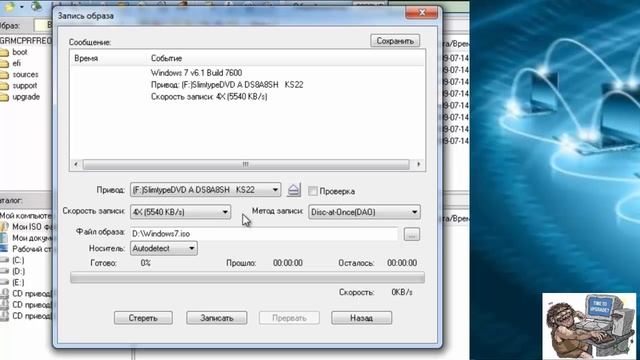Open the Скорость записи dropdown
Viewport: 640px width, 360px height.
180,212
